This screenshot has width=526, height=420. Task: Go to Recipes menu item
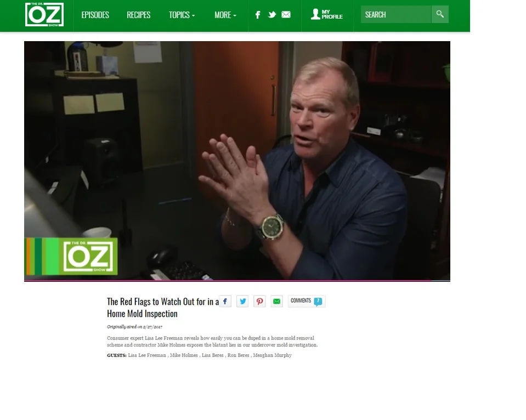139,15
